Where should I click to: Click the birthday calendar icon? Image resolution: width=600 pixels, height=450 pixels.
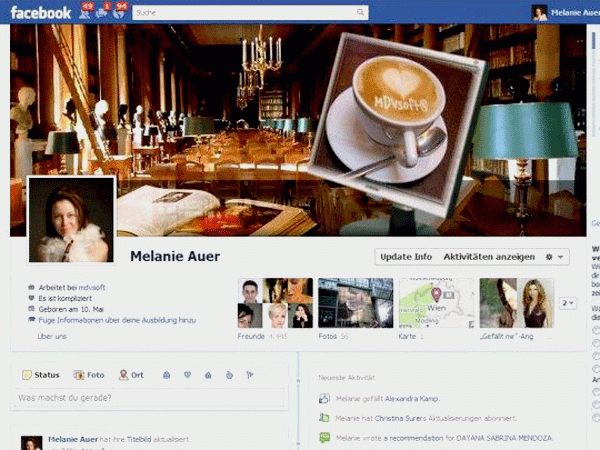point(31,309)
